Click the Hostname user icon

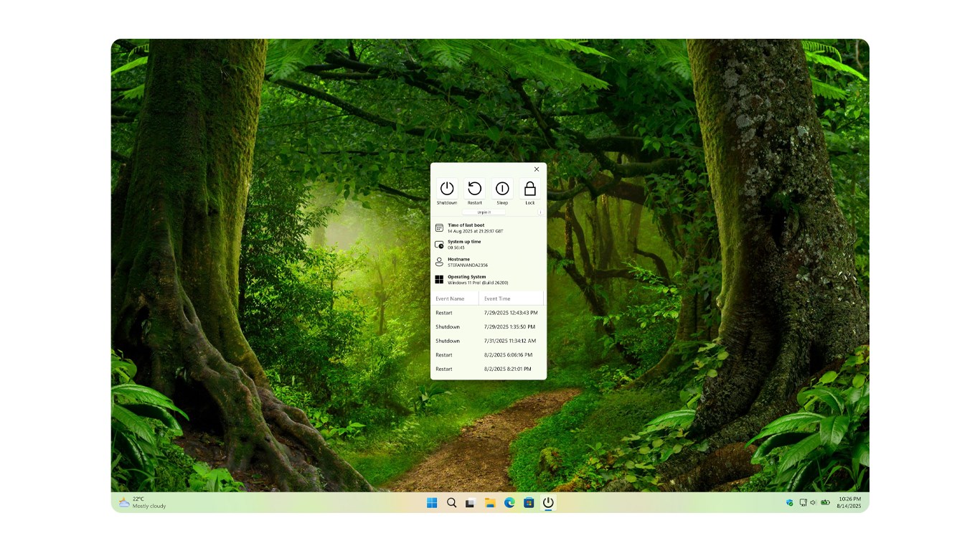coord(439,262)
